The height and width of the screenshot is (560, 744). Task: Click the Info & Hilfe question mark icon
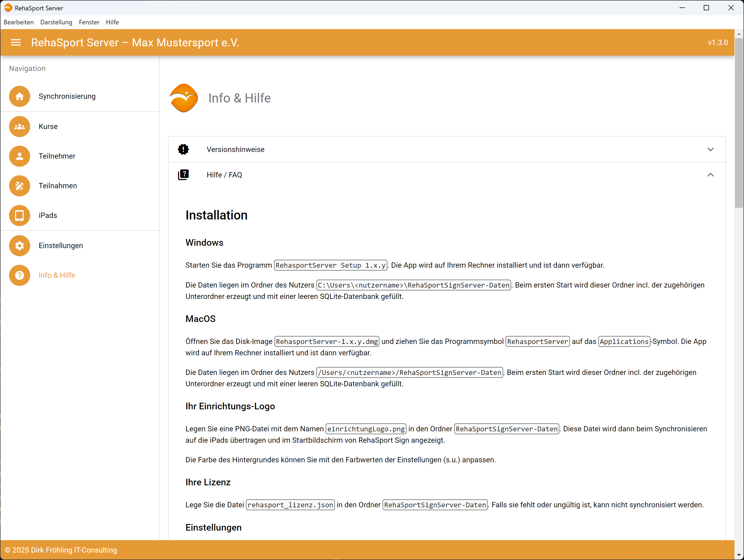20,275
